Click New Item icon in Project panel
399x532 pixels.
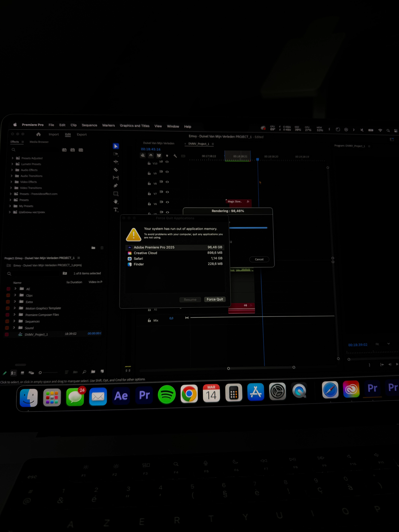[x=102, y=371]
